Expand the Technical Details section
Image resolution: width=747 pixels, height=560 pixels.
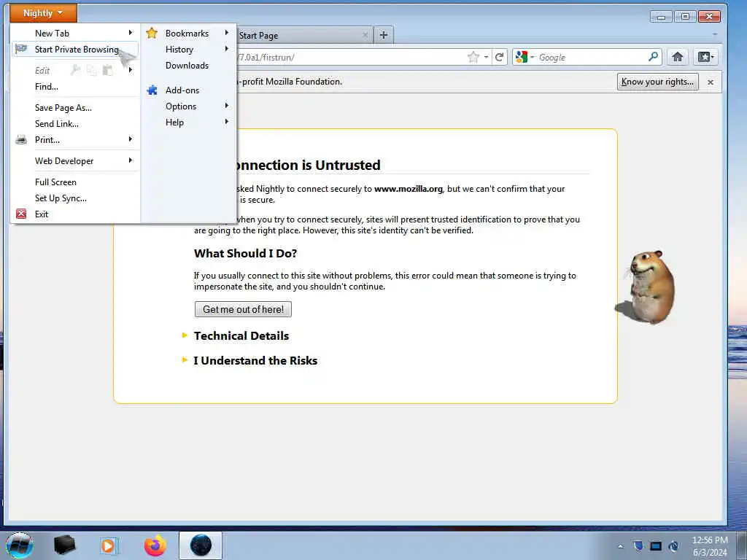tap(241, 335)
